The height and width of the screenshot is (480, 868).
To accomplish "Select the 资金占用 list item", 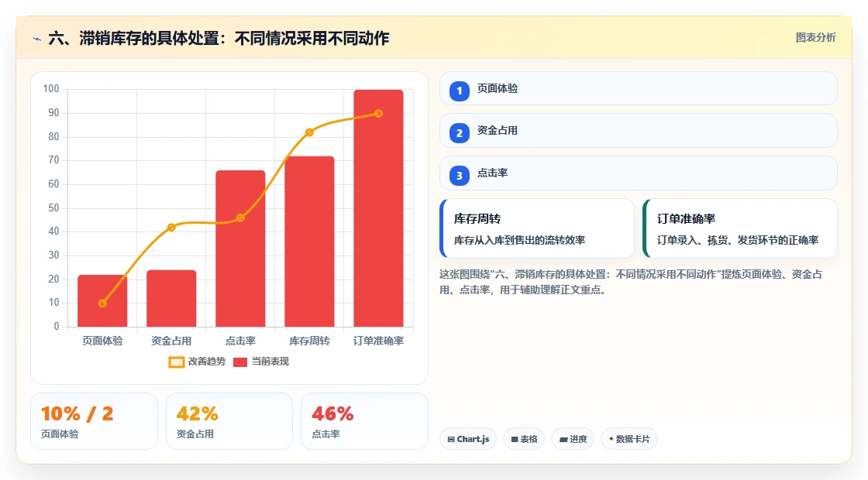I will click(639, 131).
